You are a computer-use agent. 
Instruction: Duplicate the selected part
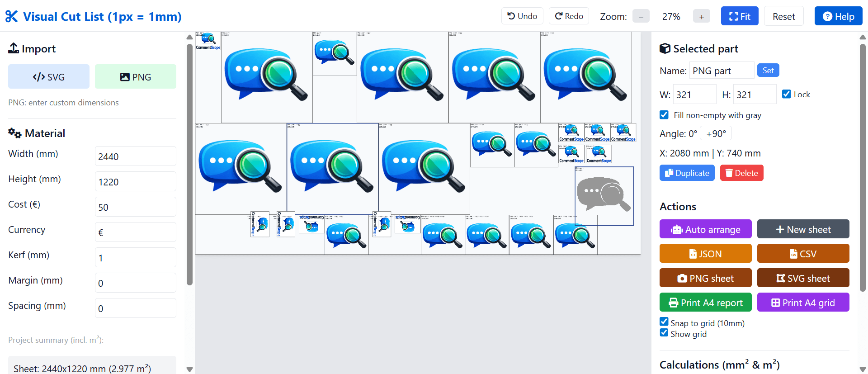pyautogui.click(x=687, y=173)
